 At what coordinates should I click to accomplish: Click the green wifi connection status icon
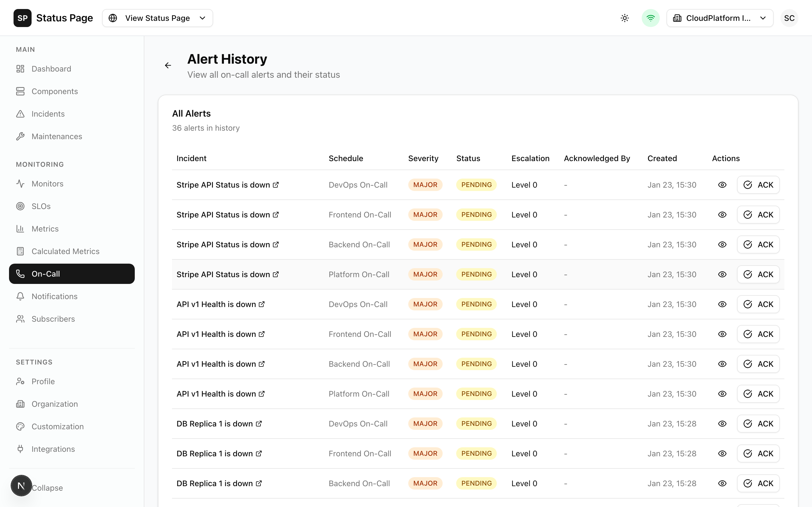click(650, 18)
